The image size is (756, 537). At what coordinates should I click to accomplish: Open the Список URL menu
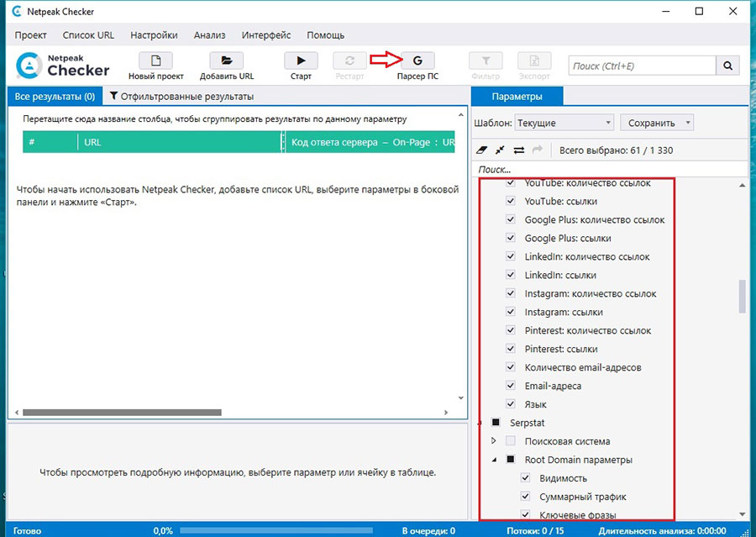point(88,35)
